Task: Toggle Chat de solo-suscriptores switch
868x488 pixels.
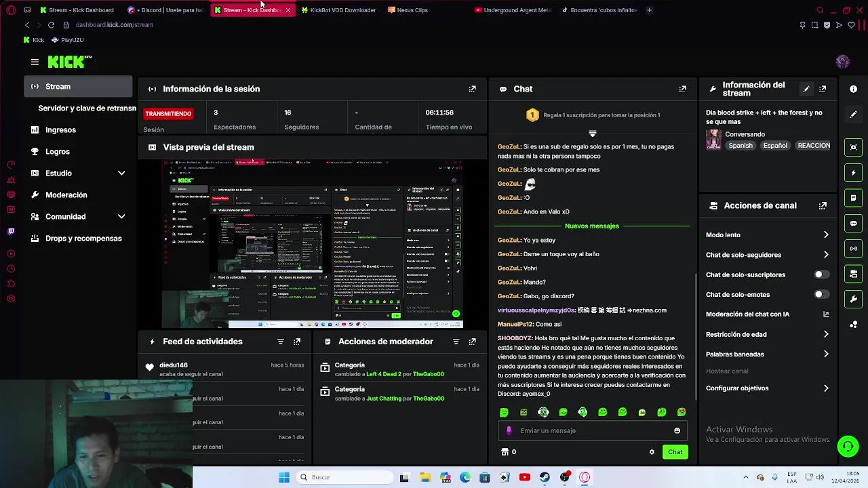Action: click(x=821, y=274)
